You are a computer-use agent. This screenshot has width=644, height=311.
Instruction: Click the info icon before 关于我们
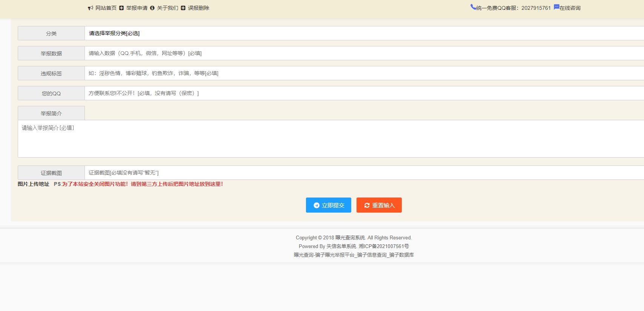click(152, 8)
